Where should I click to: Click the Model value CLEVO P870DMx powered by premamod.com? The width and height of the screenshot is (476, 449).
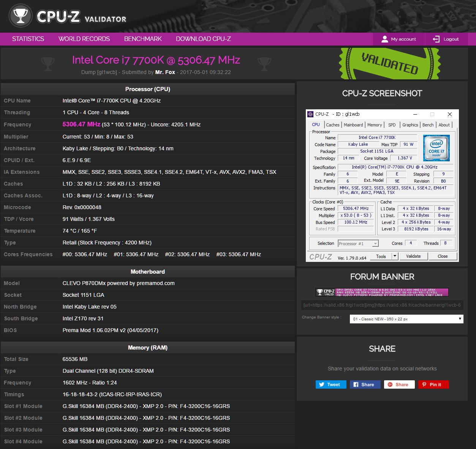coord(119,283)
